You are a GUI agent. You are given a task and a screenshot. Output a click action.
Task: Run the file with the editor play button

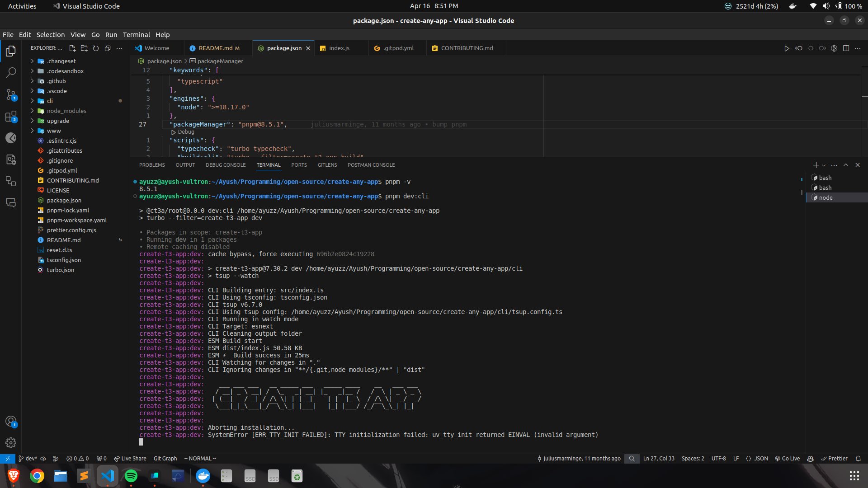click(787, 48)
